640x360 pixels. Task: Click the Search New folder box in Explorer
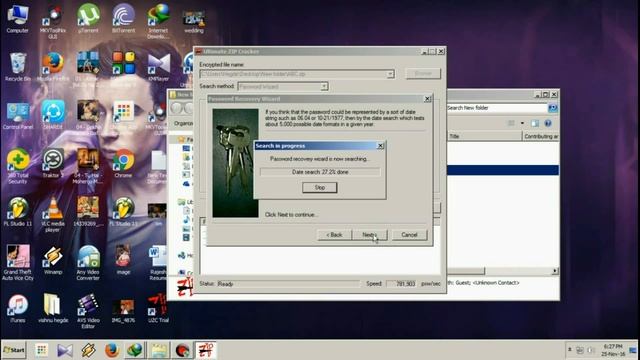497,108
